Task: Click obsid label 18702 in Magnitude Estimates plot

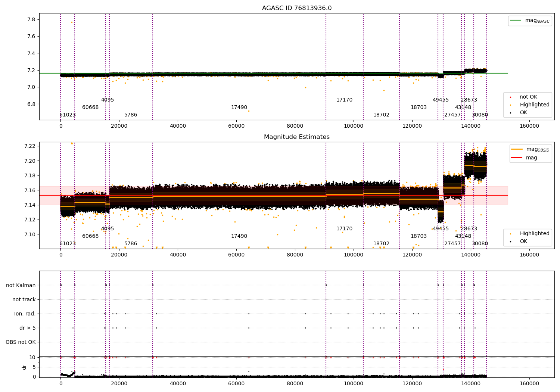Action: point(381,244)
